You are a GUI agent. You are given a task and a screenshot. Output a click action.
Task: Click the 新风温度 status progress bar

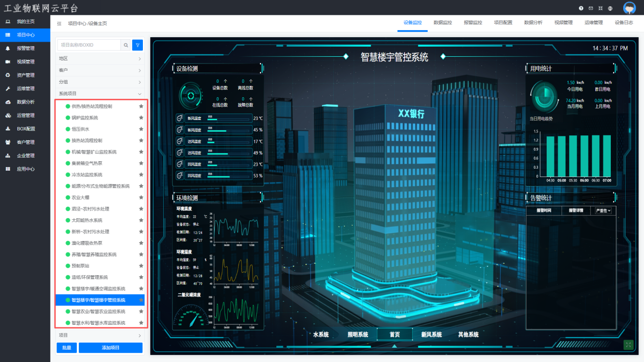tap(228, 119)
